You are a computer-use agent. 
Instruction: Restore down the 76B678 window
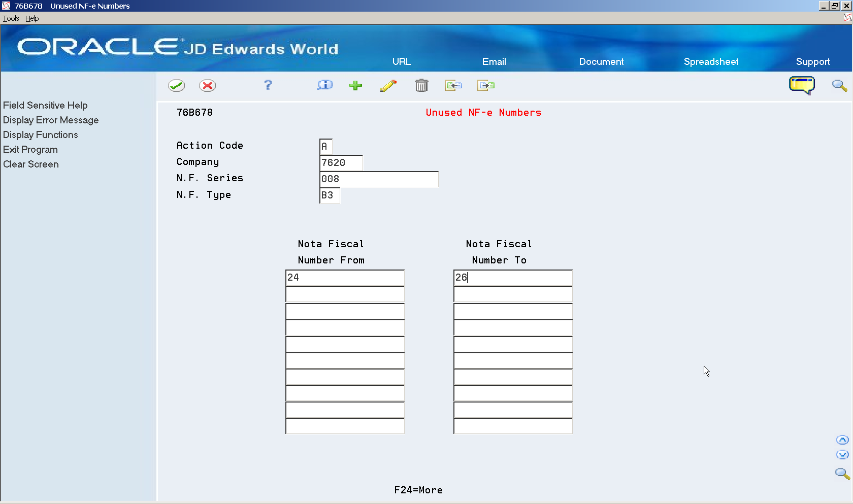(x=835, y=6)
